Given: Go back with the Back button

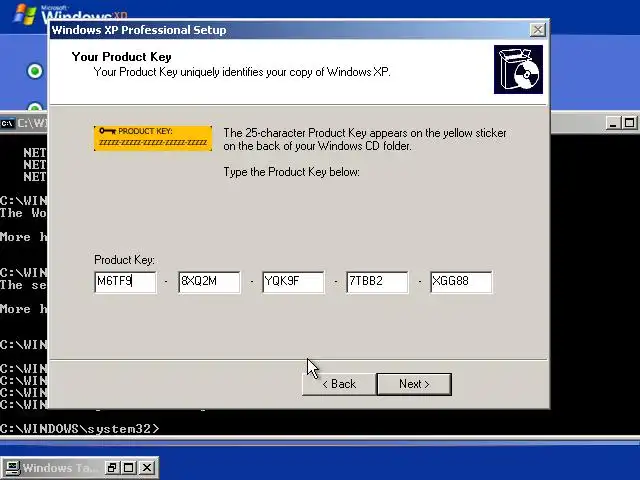Looking at the screenshot, I should [339, 384].
